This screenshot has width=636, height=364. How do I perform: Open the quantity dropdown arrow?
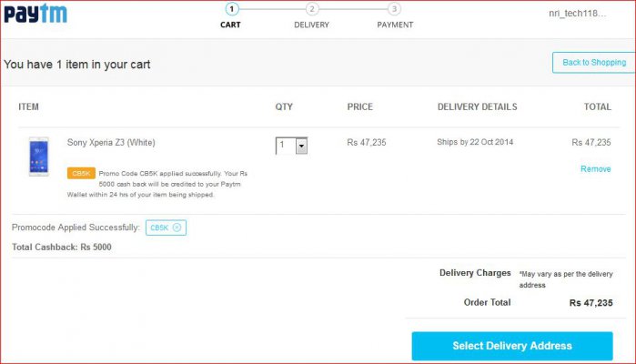[301, 147]
